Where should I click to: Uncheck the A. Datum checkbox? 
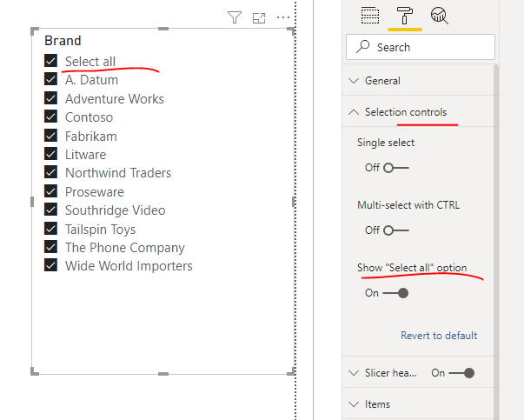pyautogui.click(x=50, y=79)
